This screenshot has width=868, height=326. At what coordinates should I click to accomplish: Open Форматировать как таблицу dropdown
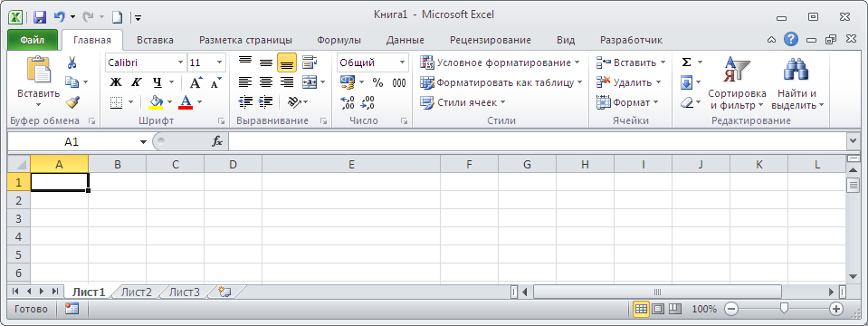pyautogui.click(x=501, y=82)
